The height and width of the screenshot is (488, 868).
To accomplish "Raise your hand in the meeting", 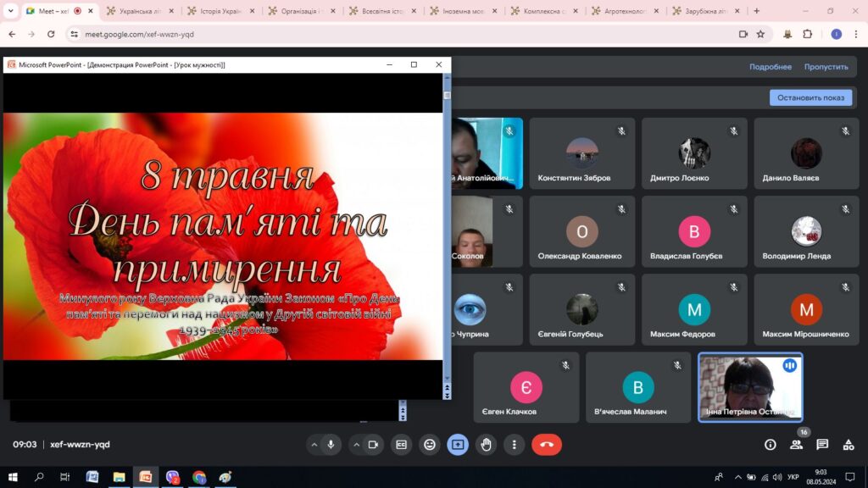I will point(486,444).
